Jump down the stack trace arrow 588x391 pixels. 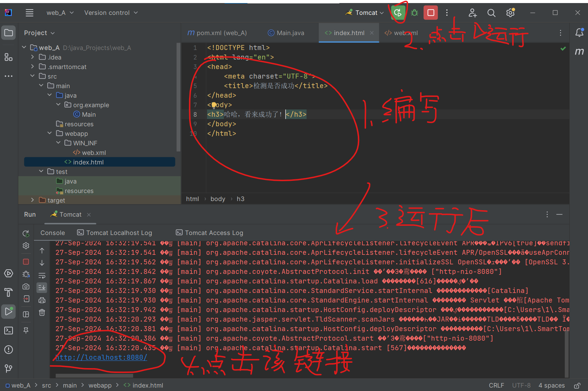point(42,263)
